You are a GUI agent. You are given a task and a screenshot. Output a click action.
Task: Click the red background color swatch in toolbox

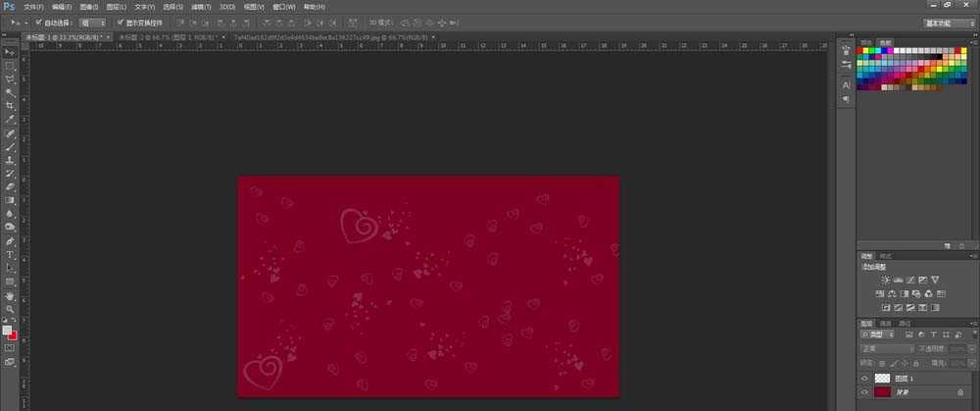[x=14, y=336]
